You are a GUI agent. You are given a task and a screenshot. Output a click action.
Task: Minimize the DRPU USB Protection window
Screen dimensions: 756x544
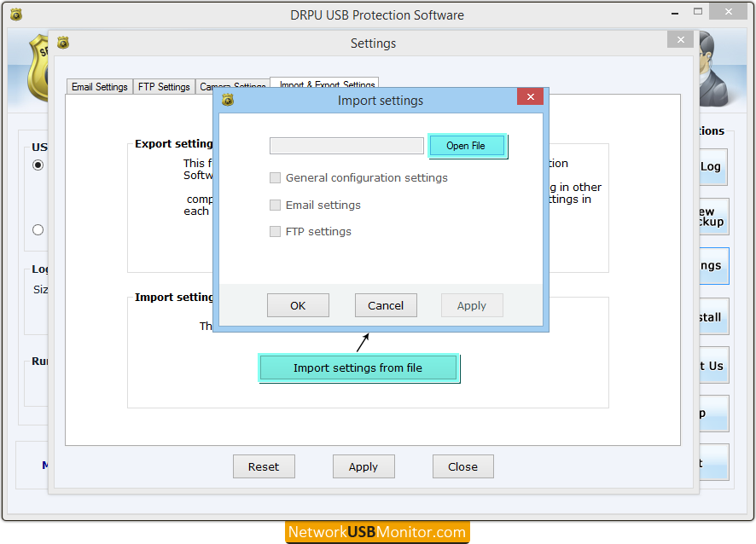675,13
